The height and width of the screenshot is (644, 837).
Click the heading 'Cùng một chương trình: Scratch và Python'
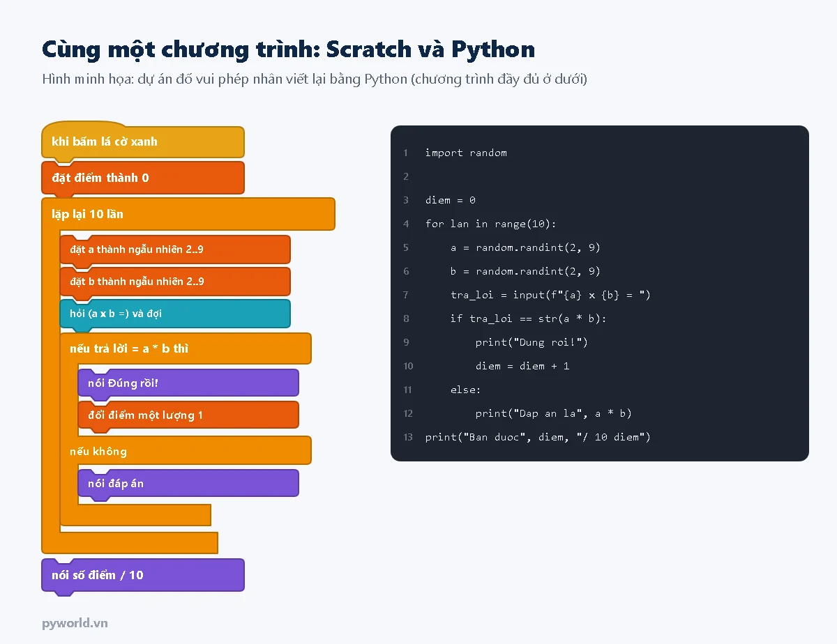(x=289, y=49)
